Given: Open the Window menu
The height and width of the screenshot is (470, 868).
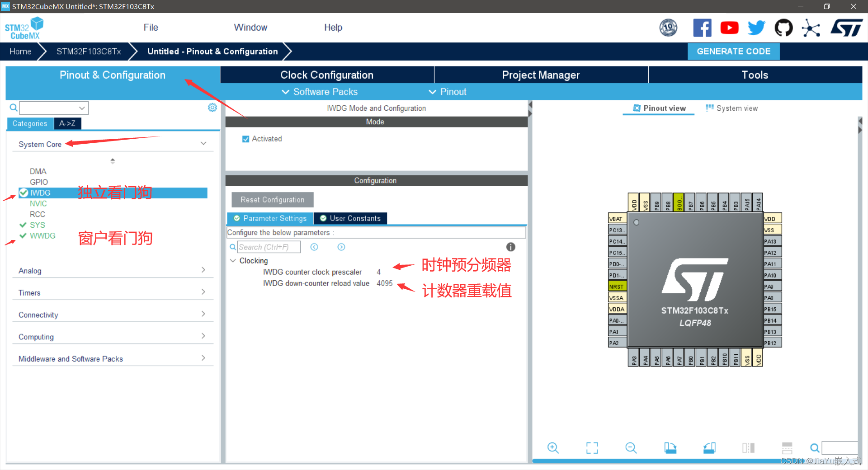Looking at the screenshot, I should 250,28.
